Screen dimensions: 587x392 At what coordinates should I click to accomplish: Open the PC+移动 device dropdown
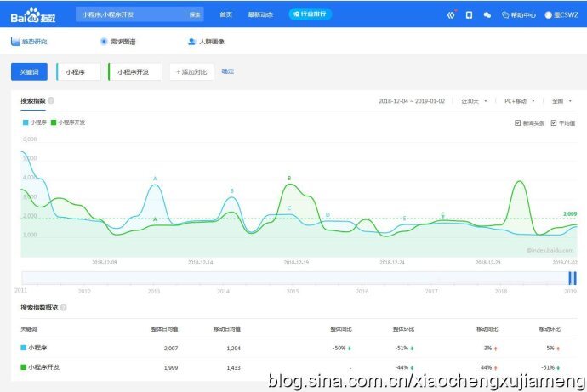[x=519, y=101]
